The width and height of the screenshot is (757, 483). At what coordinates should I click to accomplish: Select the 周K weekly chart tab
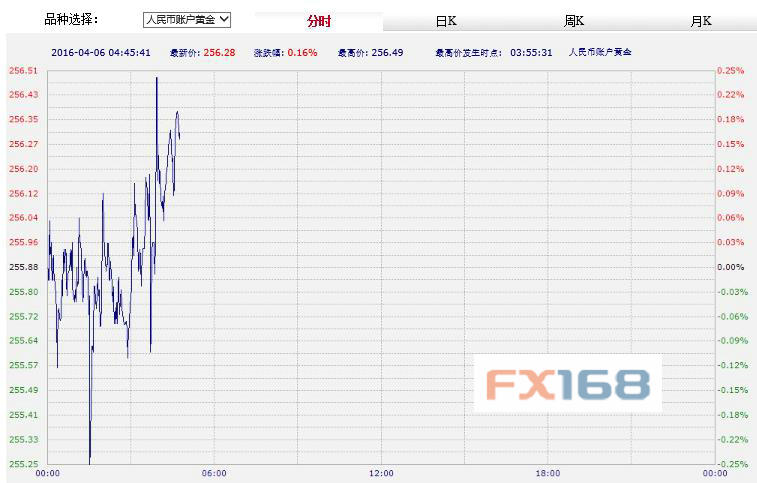coord(574,21)
